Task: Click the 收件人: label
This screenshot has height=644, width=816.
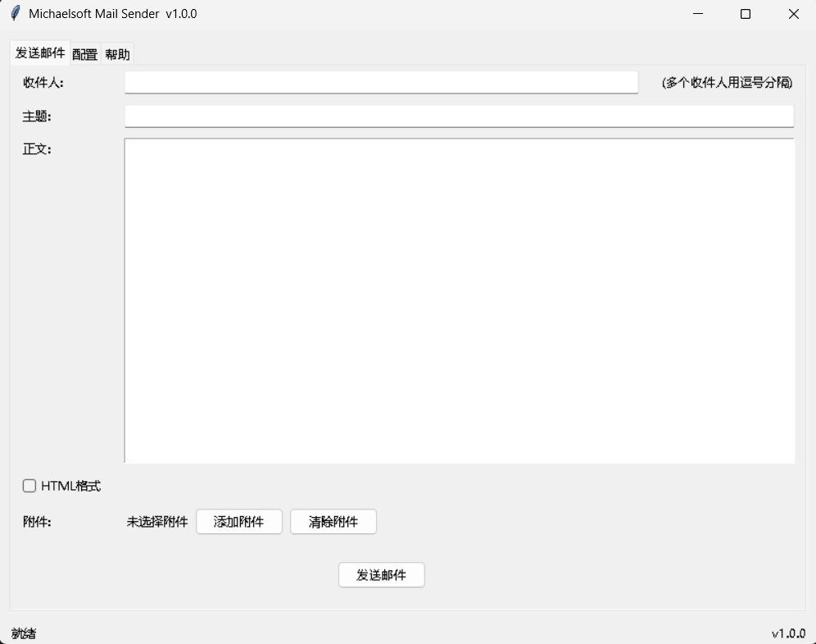Action: tap(43, 82)
